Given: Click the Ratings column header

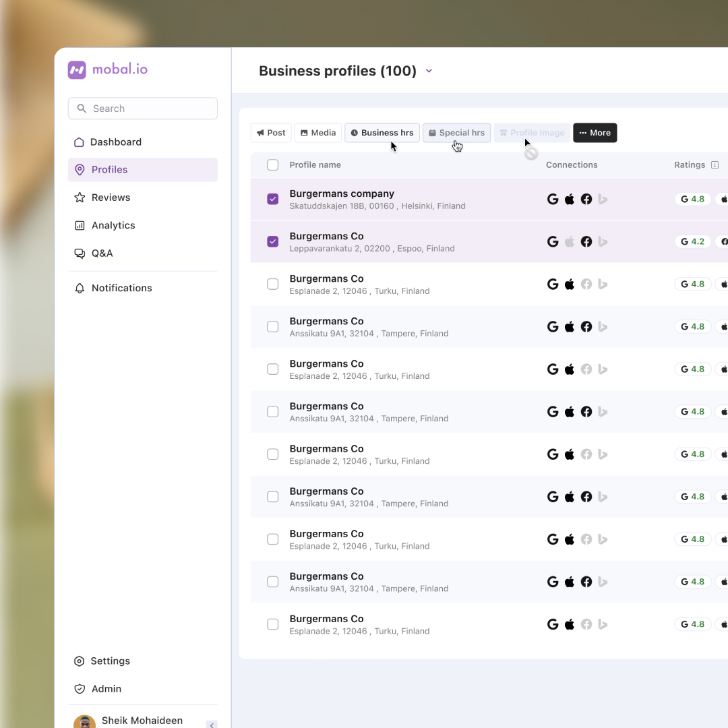Looking at the screenshot, I should tap(690, 165).
